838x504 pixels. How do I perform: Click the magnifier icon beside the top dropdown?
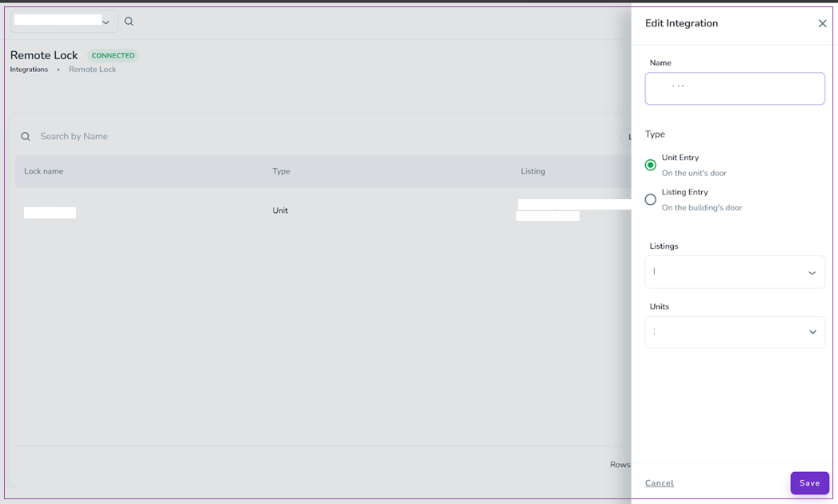[x=129, y=22]
